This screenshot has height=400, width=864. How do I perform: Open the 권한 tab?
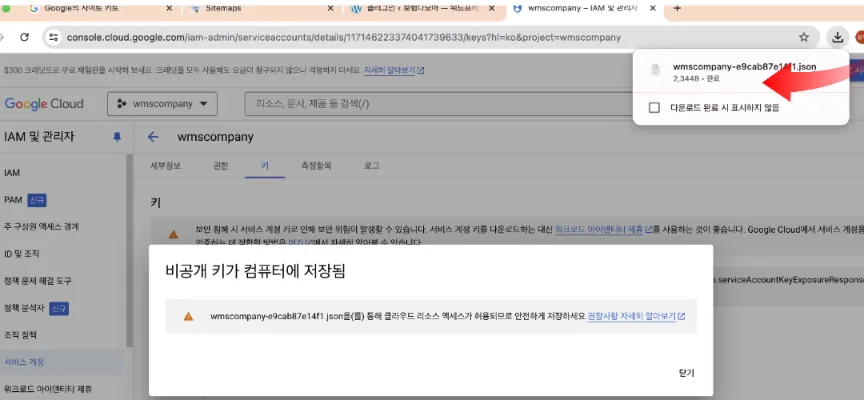click(220, 165)
